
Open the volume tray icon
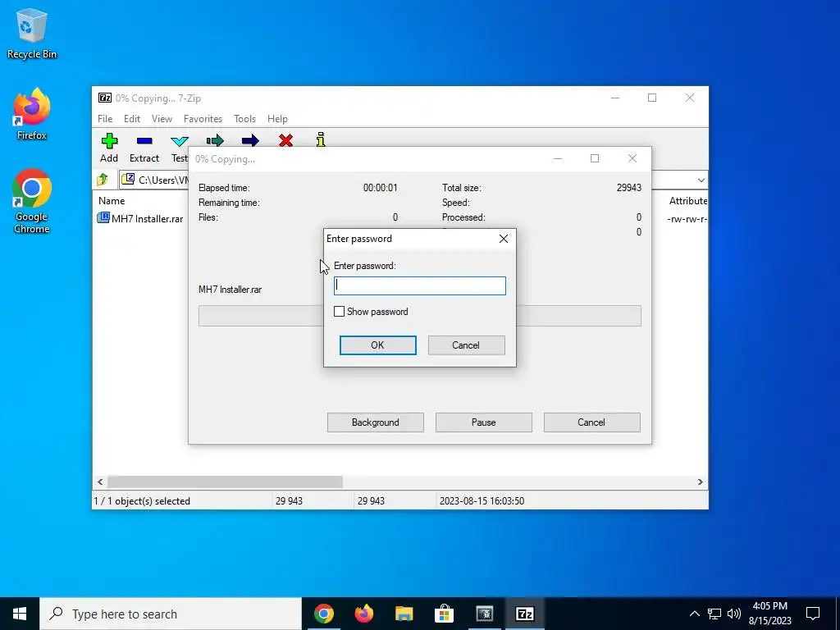point(734,614)
